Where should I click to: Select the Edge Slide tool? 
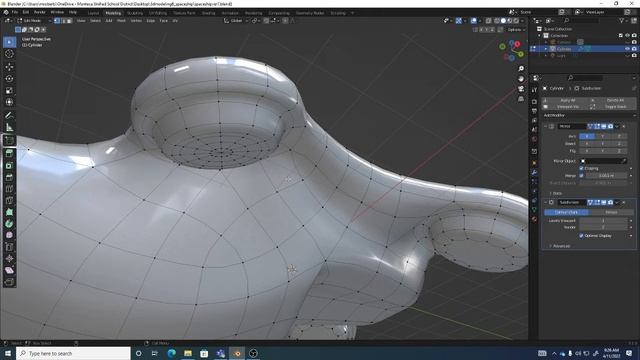tap(9, 247)
